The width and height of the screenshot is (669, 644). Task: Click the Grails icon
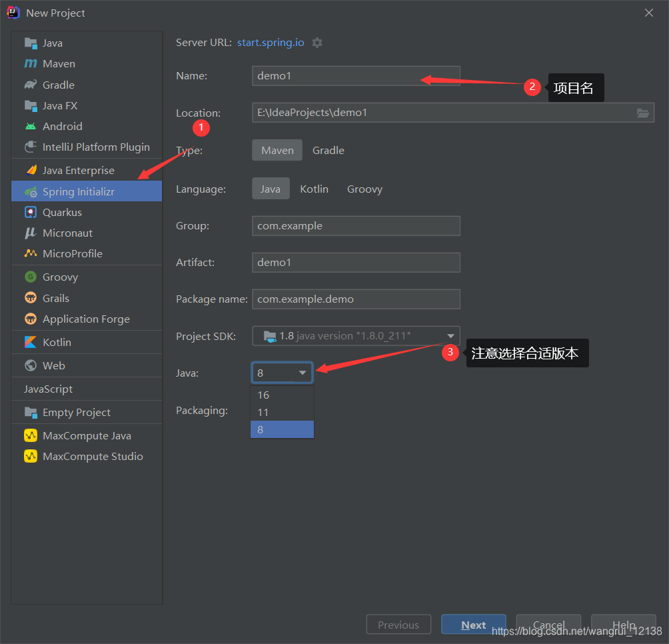tap(31, 298)
